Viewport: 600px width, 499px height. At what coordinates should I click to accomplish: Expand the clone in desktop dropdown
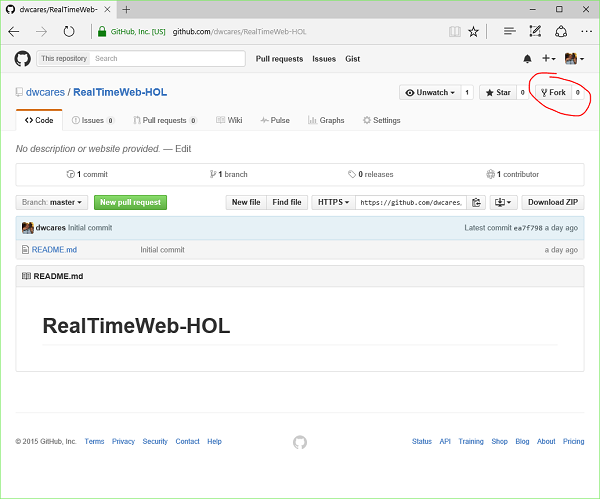click(503, 202)
